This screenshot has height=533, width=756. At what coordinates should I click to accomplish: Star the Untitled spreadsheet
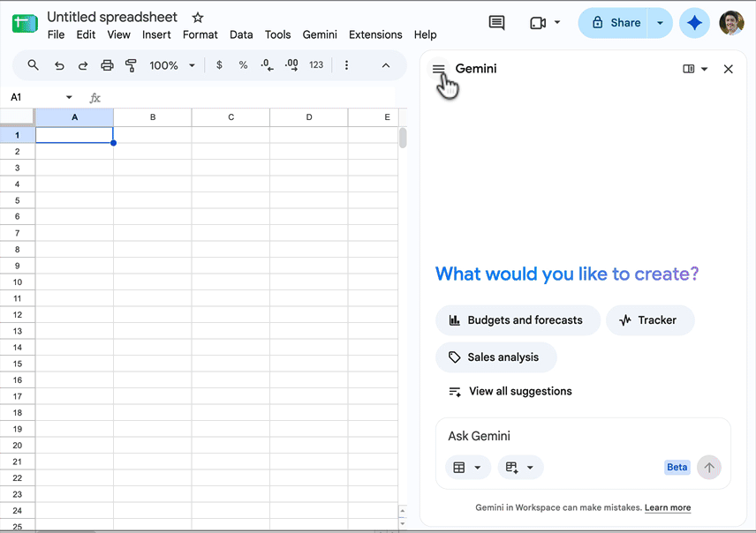(x=198, y=18)
